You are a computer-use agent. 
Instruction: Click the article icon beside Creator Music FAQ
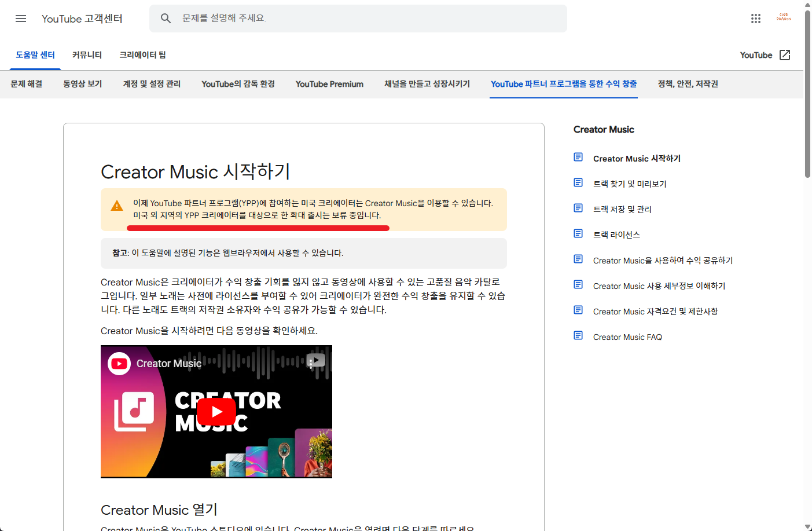point(578,335)
